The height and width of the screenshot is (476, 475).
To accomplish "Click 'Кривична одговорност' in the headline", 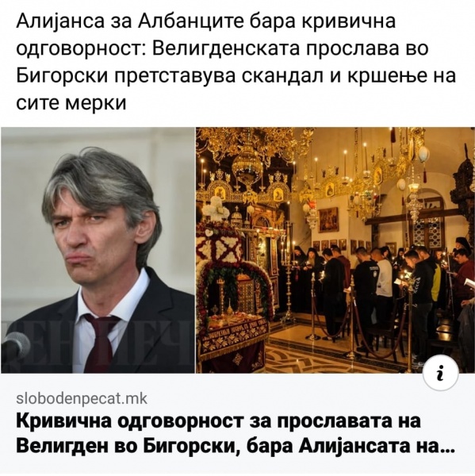I will pos(129,422).
